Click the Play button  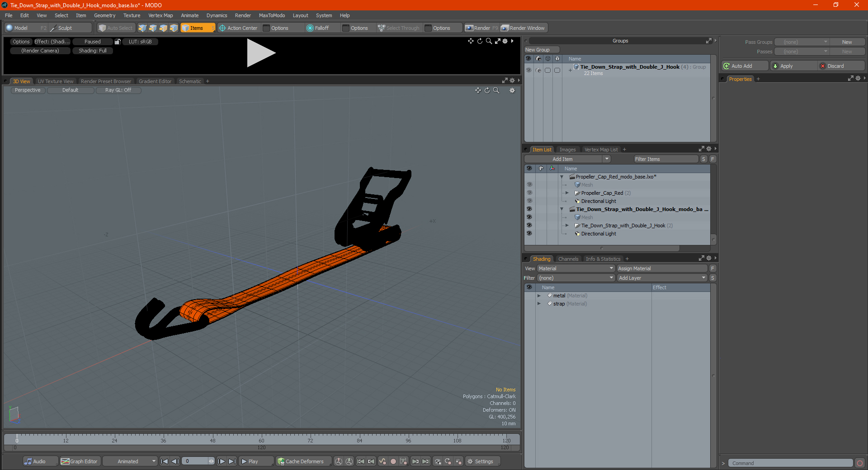tap(255, 461)
